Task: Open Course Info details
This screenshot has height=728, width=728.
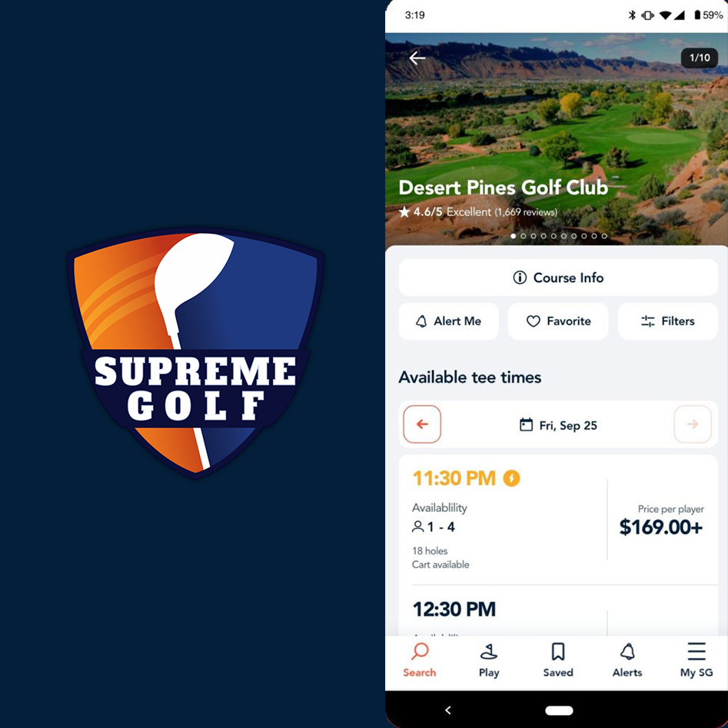Action: 558,278
